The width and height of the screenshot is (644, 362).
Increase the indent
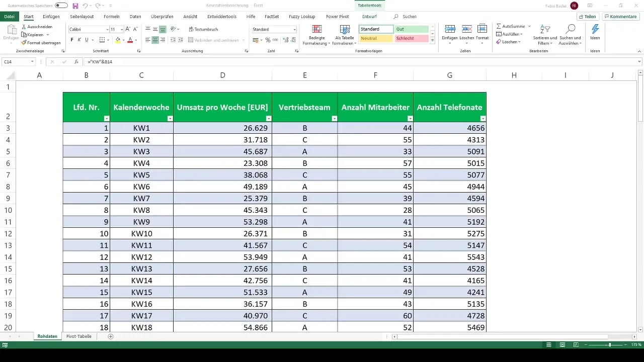tap(181, 40)
